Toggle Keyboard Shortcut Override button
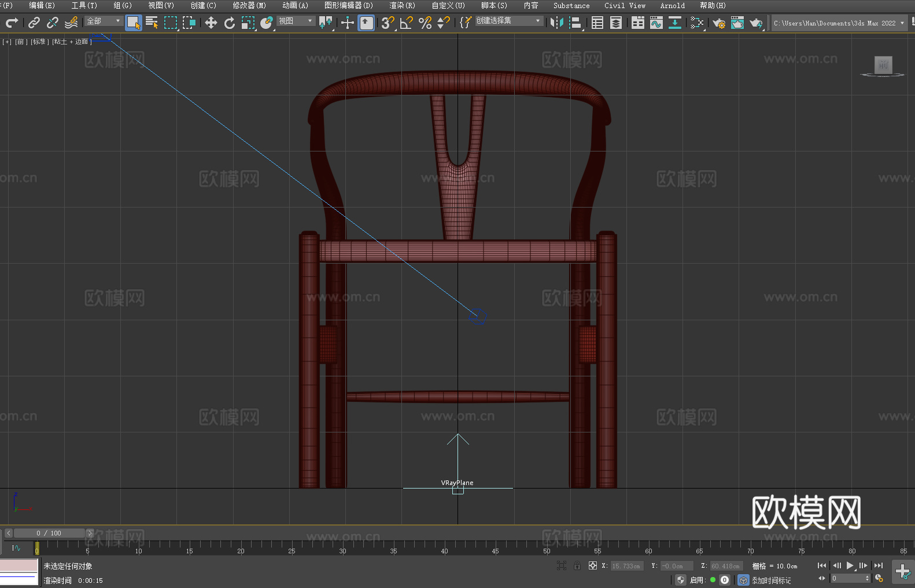The height and width of the screenshot is (588, 915). tap(366, 23)
